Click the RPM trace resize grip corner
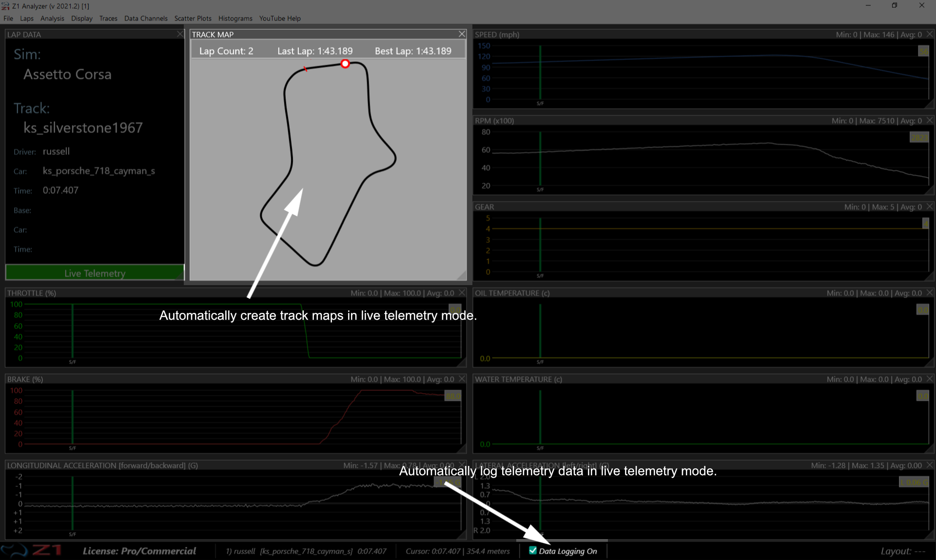 929,190
